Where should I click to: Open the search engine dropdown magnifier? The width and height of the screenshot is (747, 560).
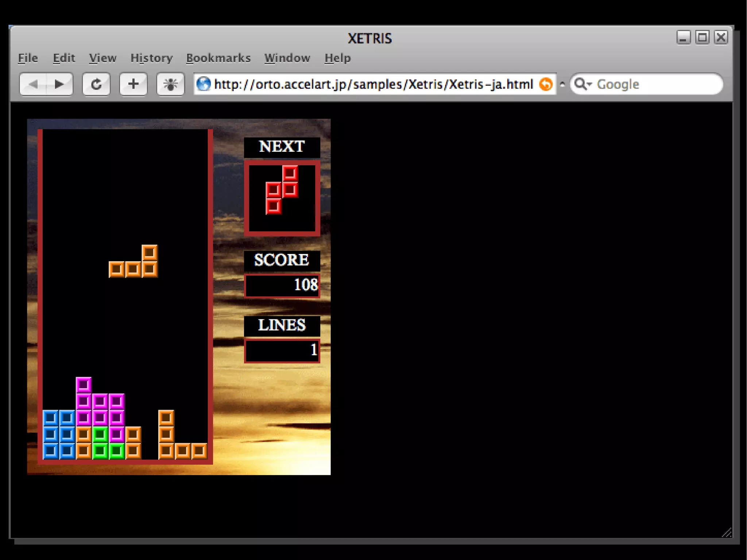pos(582,84)
